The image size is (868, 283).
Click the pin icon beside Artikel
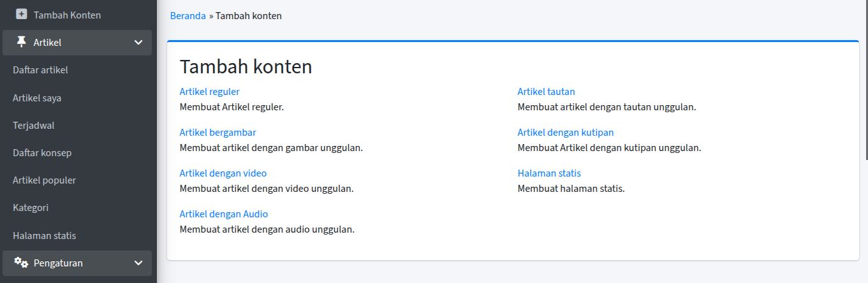click(22, 42)
